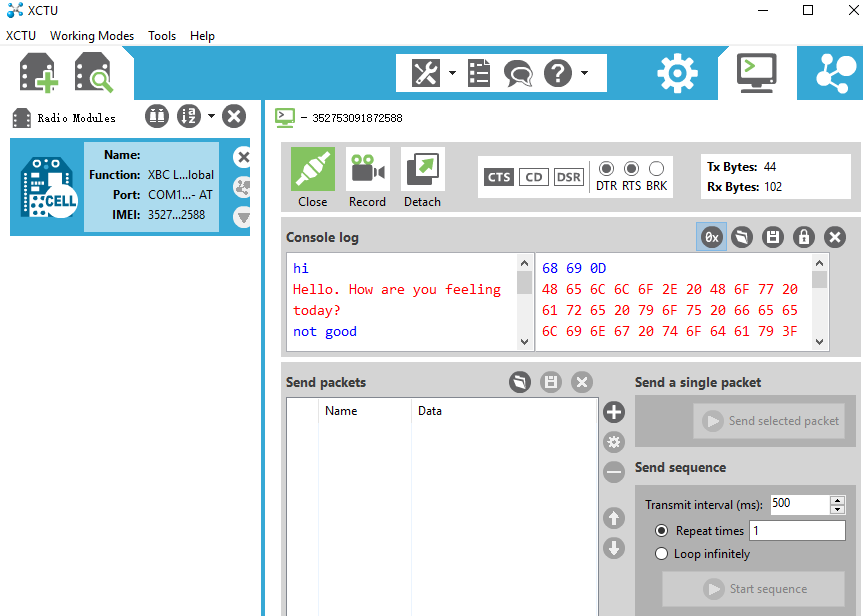The image size is (863, 616).
Task: Click the Add radio module icon
Action: click(x=39, y=73)
